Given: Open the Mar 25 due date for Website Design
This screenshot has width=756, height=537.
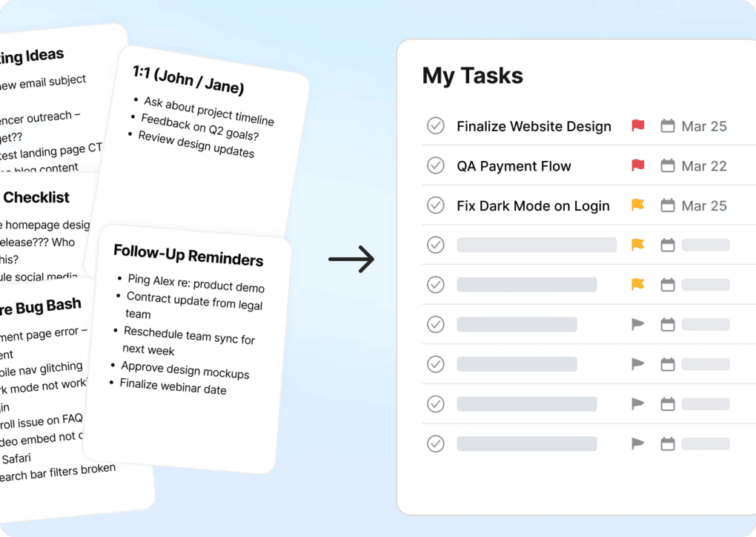Looking at the screenshot, I should click(x=704, y=126).
